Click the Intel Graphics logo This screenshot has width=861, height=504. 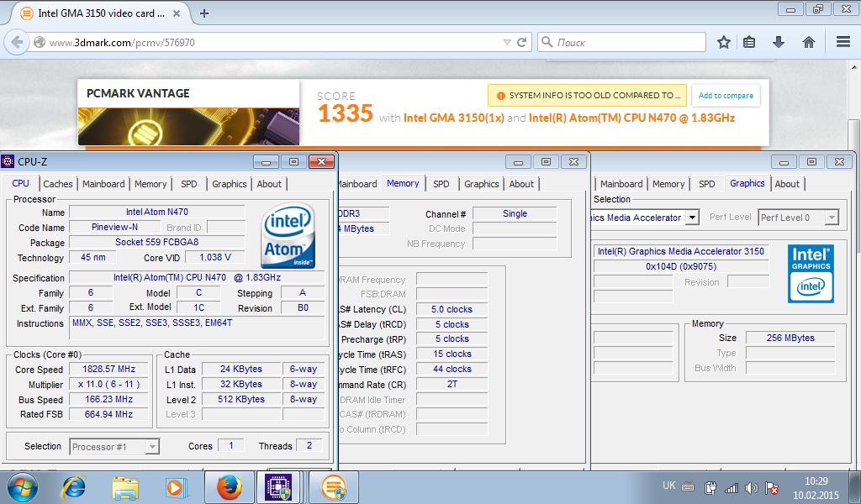coord(811,274)
